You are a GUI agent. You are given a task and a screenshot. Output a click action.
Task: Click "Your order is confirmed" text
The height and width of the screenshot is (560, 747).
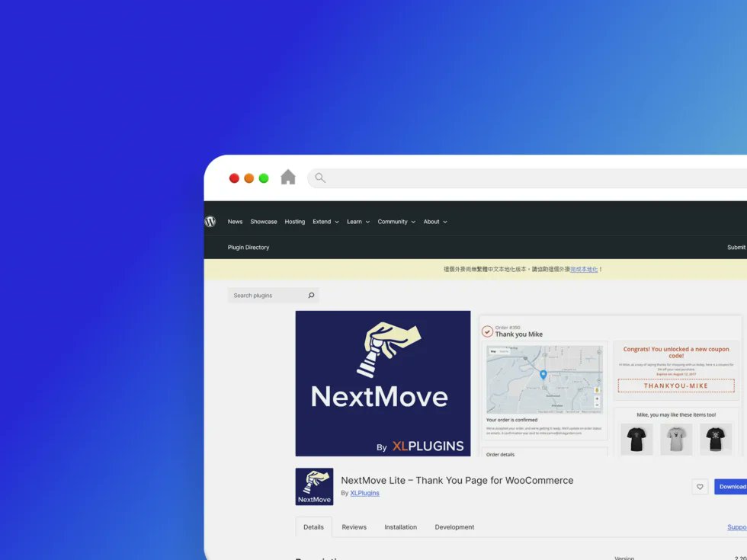511,420
